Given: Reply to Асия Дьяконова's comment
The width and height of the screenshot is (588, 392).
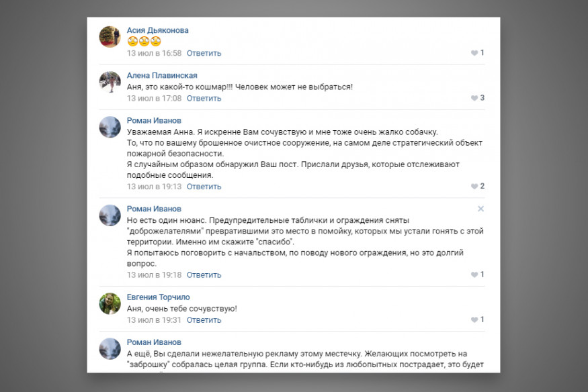Looking at the screenshot, I should [x=204, y=53].
